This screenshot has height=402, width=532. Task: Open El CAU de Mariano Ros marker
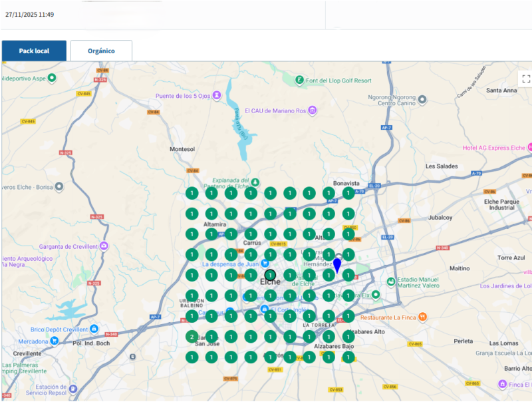click(x=312, y=110)
